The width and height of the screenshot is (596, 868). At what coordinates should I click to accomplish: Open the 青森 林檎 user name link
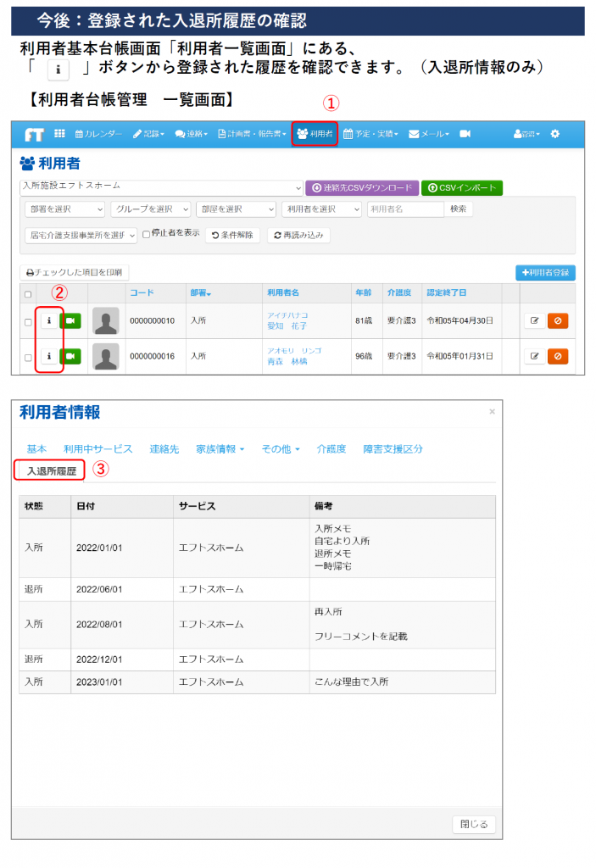(287, 361)
